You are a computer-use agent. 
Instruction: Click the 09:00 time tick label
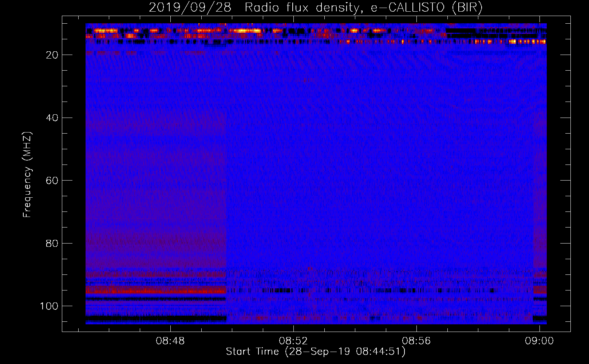pos(539,341)
